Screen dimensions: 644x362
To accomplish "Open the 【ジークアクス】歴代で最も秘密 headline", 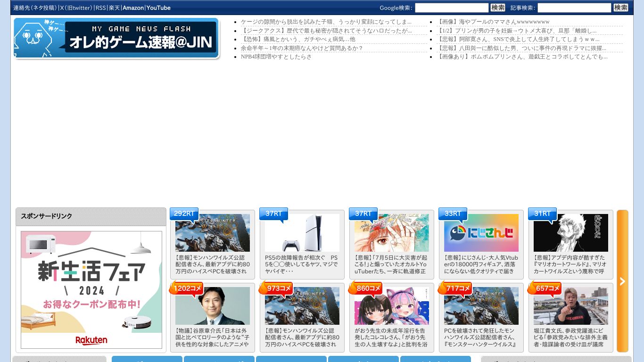I will pos(326,31).
